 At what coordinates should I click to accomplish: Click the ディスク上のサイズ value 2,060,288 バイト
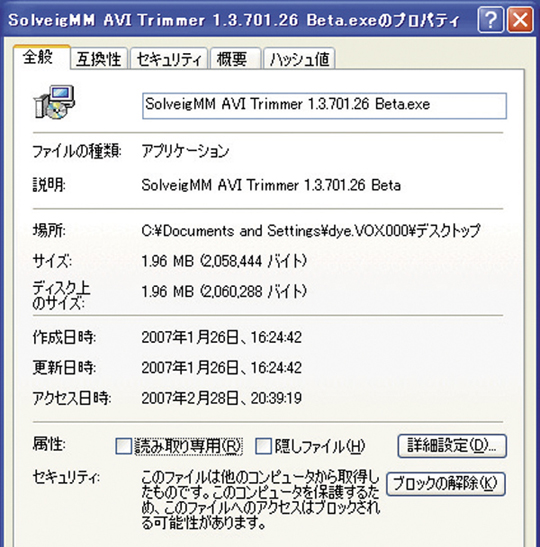[x=224, y=291]
